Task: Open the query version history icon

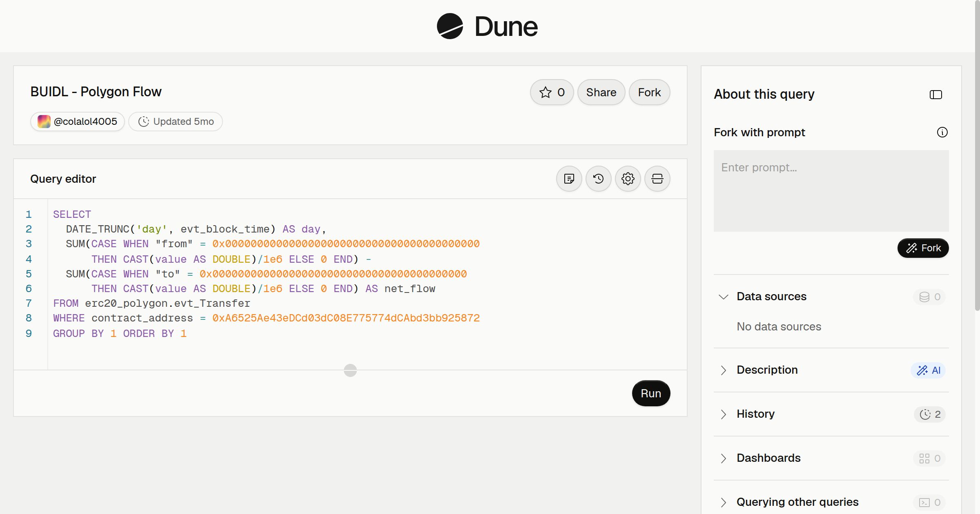Action: click(x=598, y=179)
